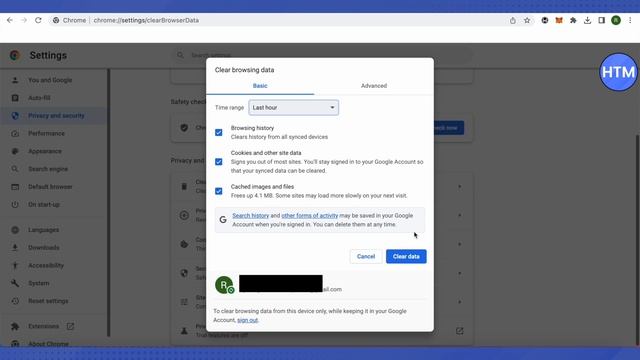Toggle the side panel icon
The image size is (640, 360).
601,20
